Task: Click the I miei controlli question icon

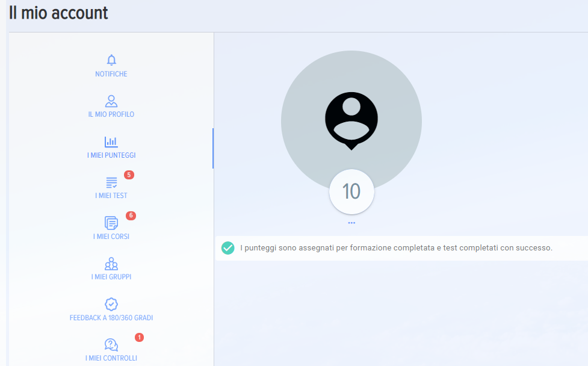Action: pyautogui.click(x=111, y=344)
